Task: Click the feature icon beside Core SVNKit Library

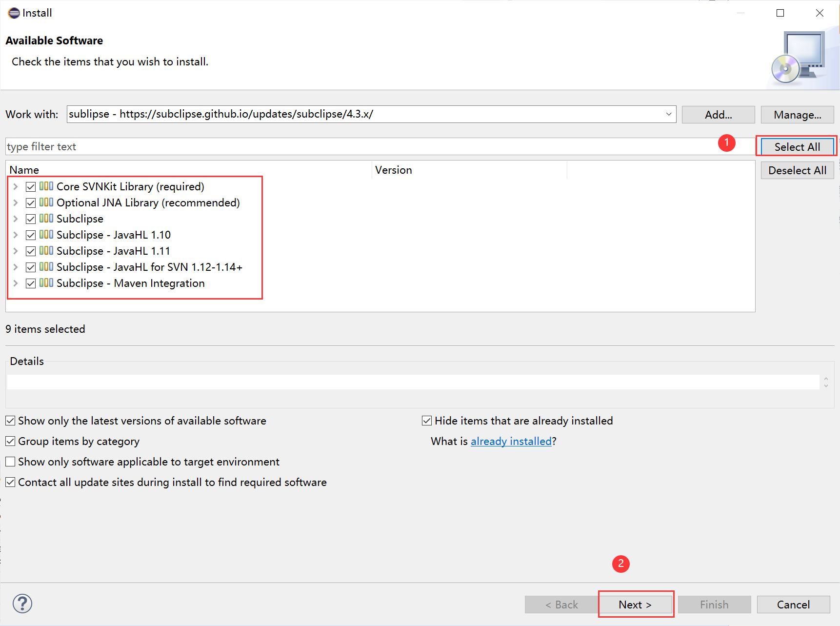Action: click(46, 186)
